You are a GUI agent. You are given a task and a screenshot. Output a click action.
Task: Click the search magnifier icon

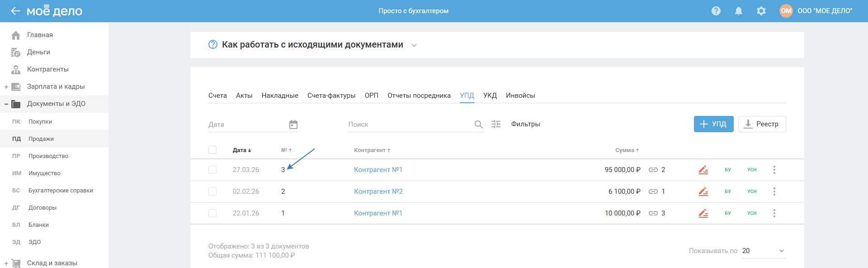(x=478, y=124)
